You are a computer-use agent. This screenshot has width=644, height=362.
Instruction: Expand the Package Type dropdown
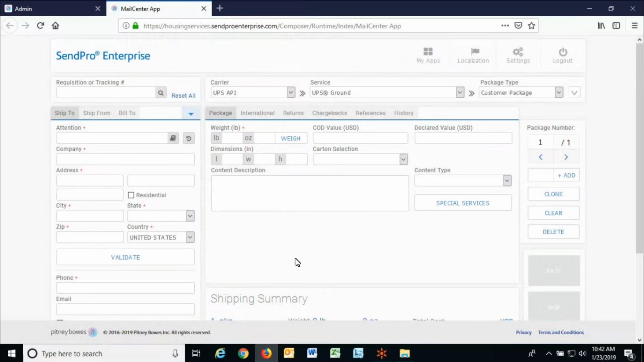[559, 92]
